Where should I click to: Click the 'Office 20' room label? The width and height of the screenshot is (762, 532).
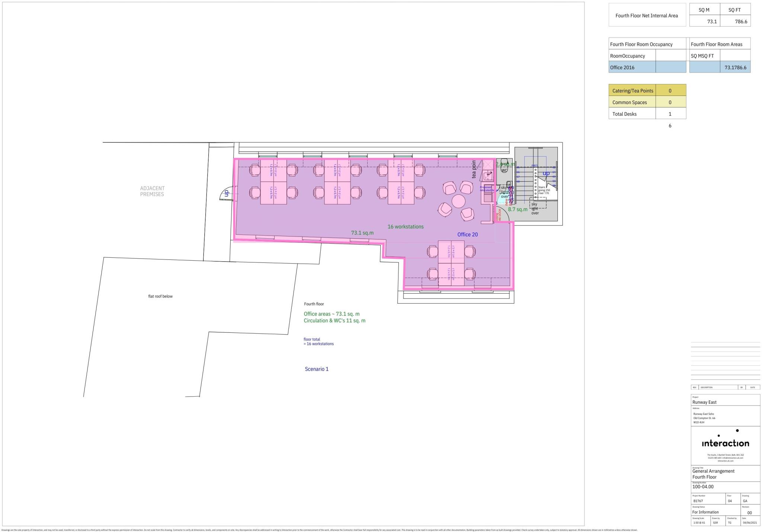pyautogui.click(x=467, y=234)
